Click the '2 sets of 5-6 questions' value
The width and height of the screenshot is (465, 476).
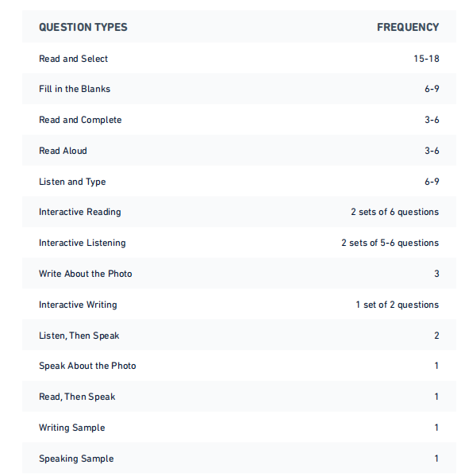pos(390,243)
